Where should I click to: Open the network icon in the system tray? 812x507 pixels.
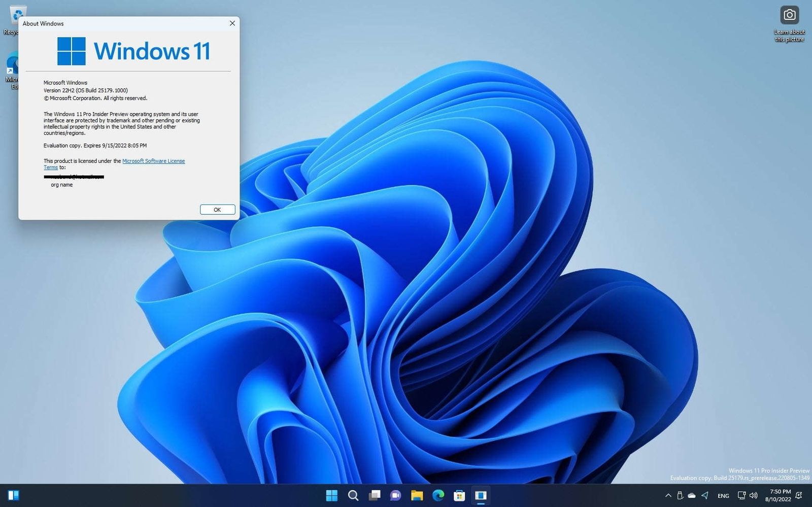tap(741, 496)
